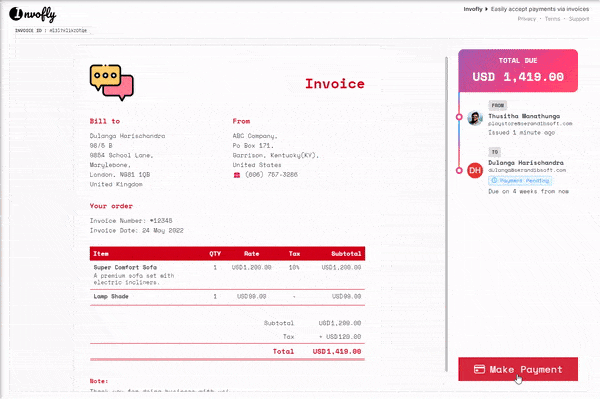600x399 pixels.
Task: Click the Item column header
Action: tap(101, 254)
